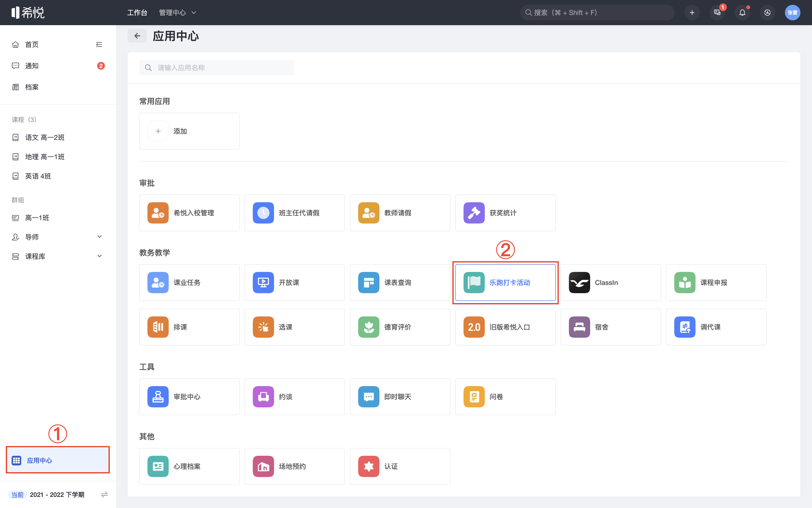812x508 pixels.
Task: Open the 认证 app
Action: (x=400, y=466)
